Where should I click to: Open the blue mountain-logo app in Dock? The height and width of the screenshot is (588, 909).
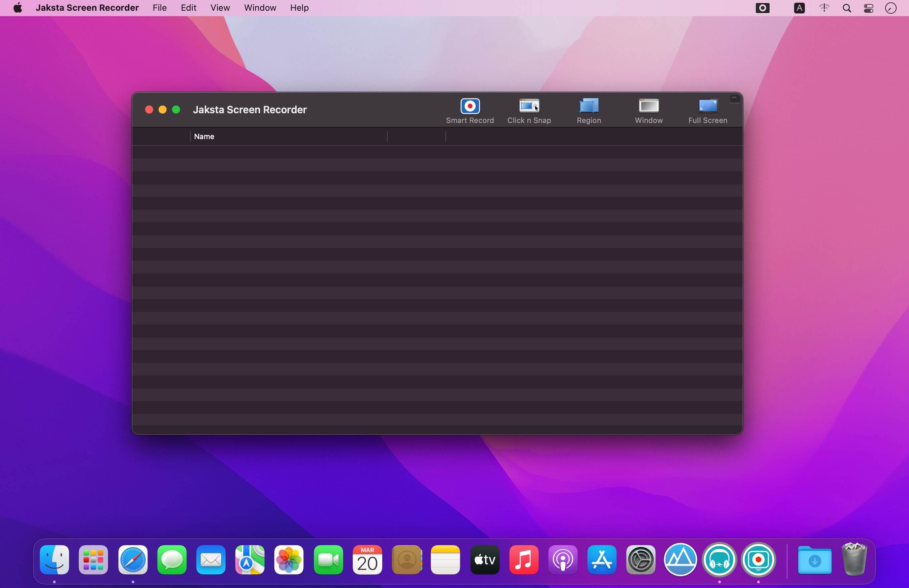[680, 559]
